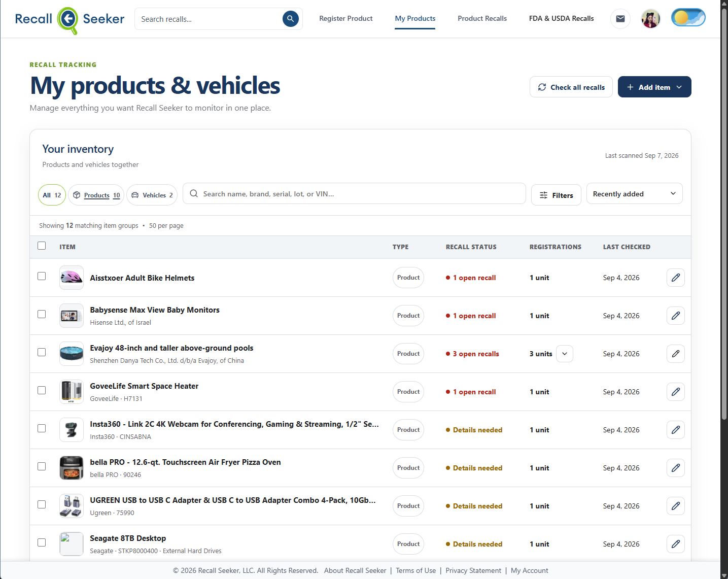Open '3 open recalls' status for Evajoy
The height and width of the screenshot is (579, 728).
tap(472, 354)
